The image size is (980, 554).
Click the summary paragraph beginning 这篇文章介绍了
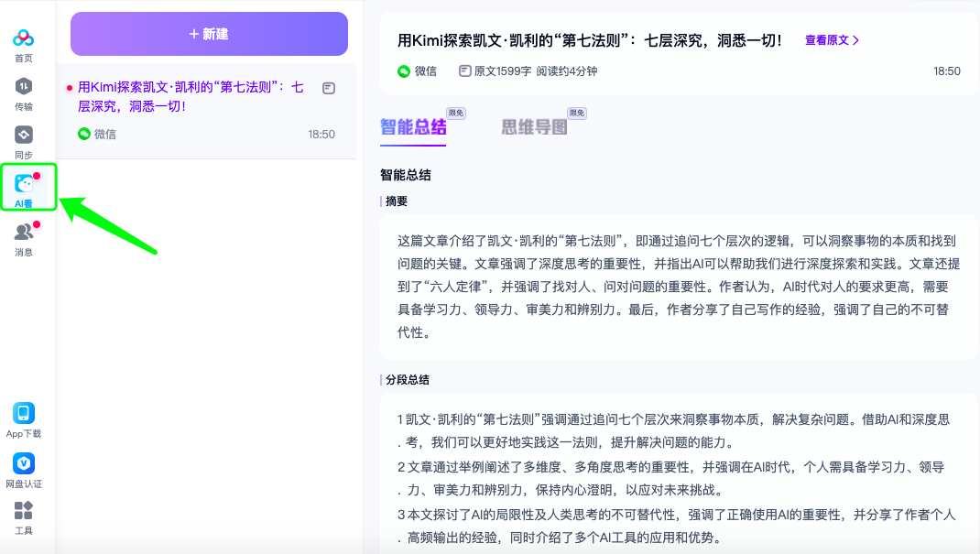coord(679,287)
